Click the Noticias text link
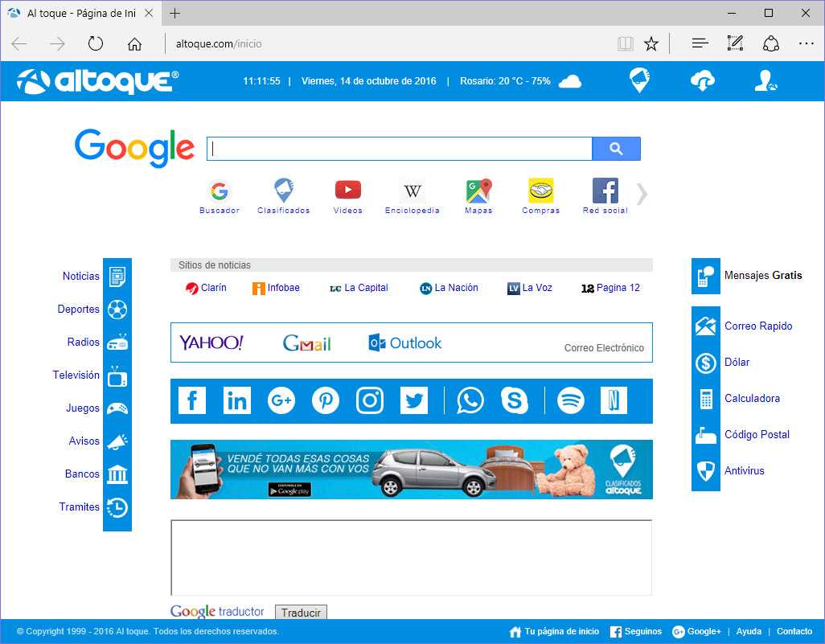825x644 pixels. pos(81,277)
